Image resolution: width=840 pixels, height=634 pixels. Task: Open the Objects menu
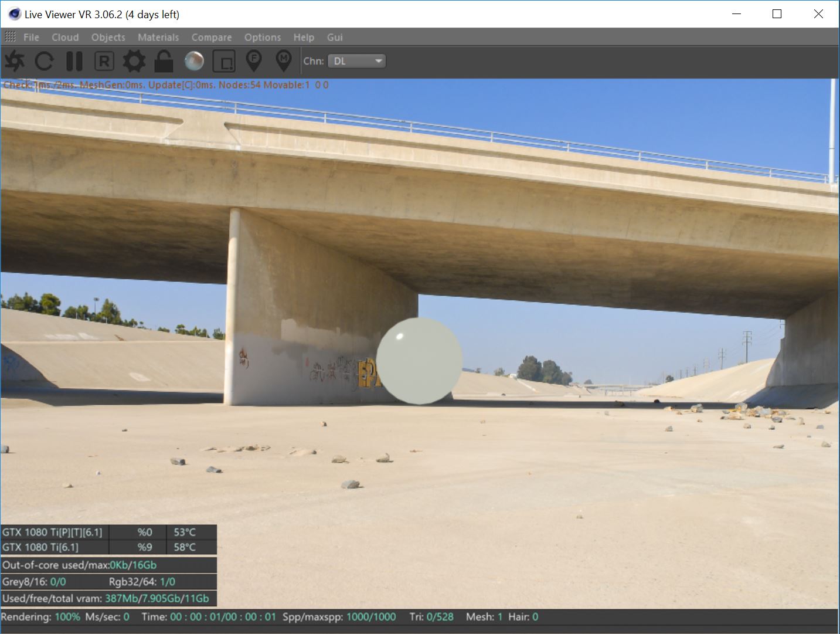[108, 37]
